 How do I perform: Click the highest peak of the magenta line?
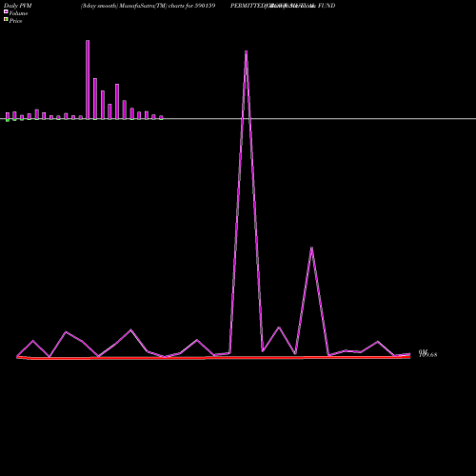246,51
